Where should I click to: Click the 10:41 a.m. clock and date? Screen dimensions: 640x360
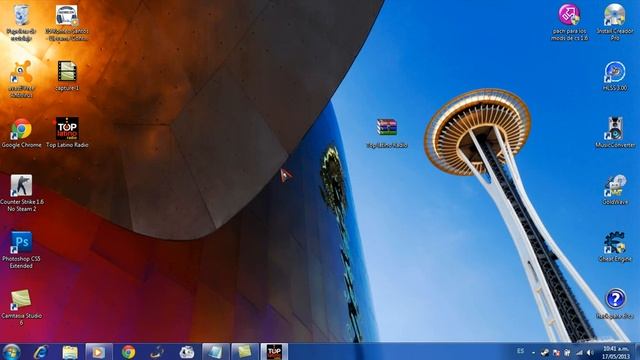616,352
